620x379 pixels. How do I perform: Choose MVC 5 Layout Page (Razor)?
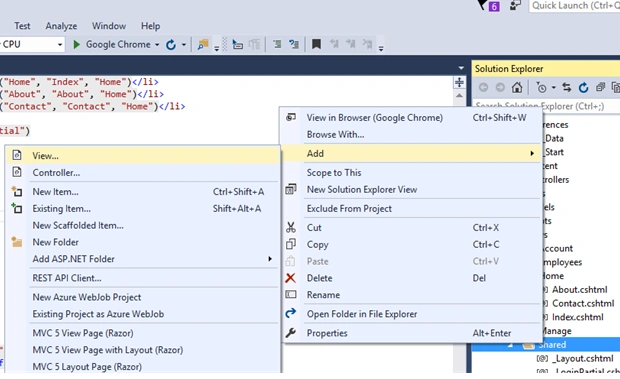click(143, 367)
